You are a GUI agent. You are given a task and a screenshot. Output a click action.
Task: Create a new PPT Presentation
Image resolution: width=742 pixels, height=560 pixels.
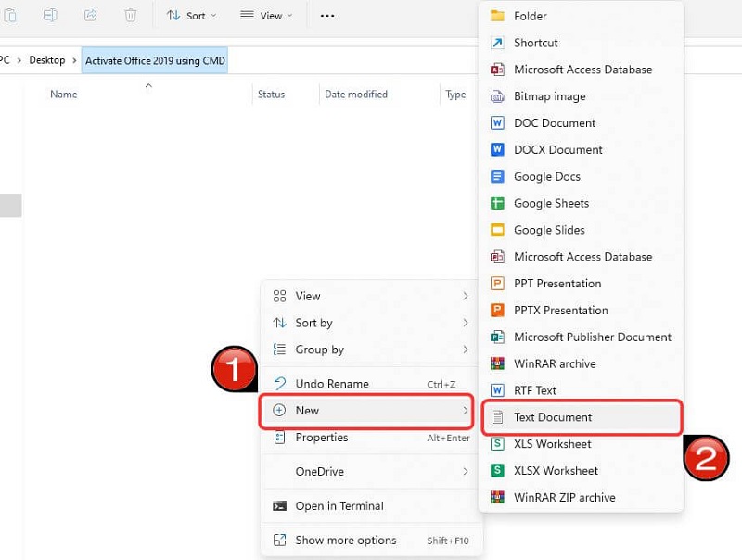coord(582,284)
